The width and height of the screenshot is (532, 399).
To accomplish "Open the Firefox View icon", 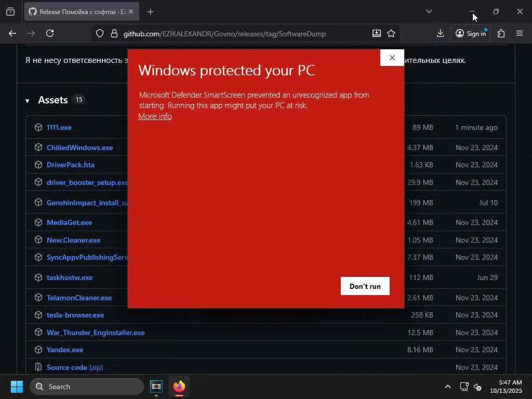I will 10,11.
